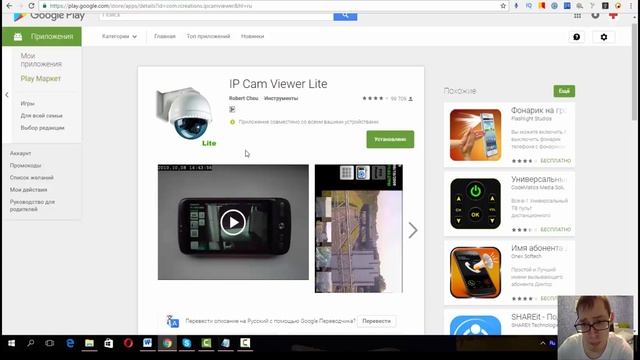Open the Инструменты category link
The image size is (640, 360).
[281, 98]
